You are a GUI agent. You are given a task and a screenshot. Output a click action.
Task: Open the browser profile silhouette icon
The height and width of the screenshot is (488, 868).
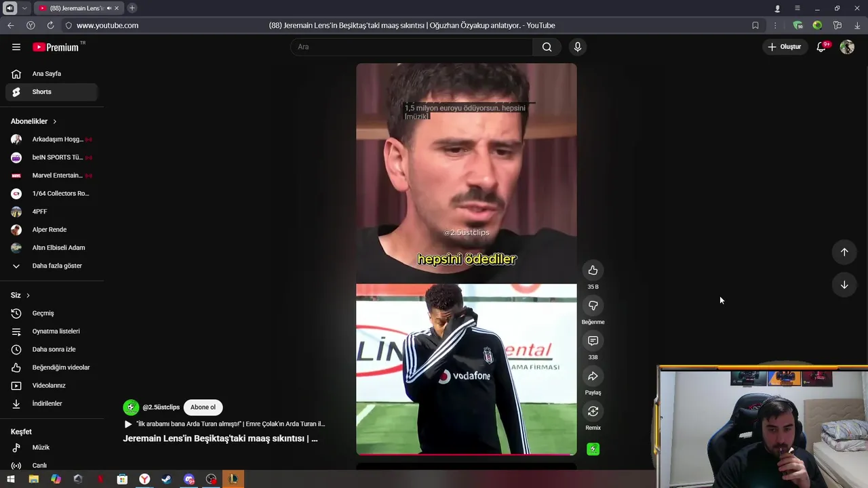pos(777,8)
